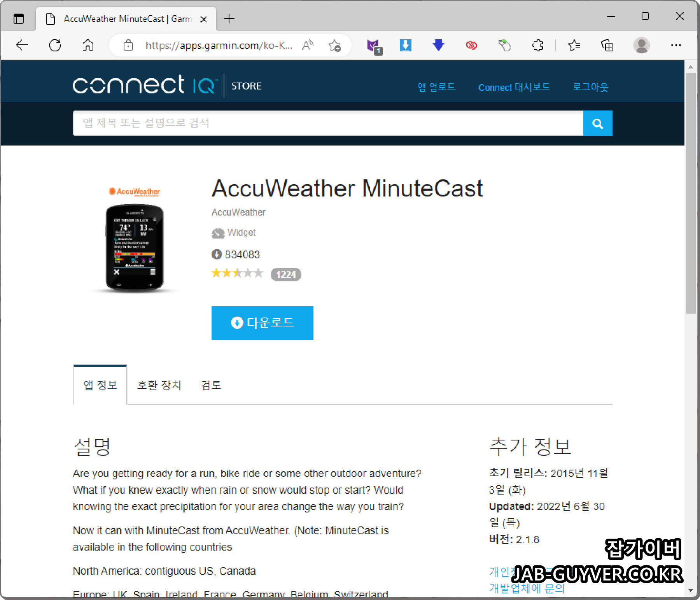Click the Widget type icon

pos(218,233)
